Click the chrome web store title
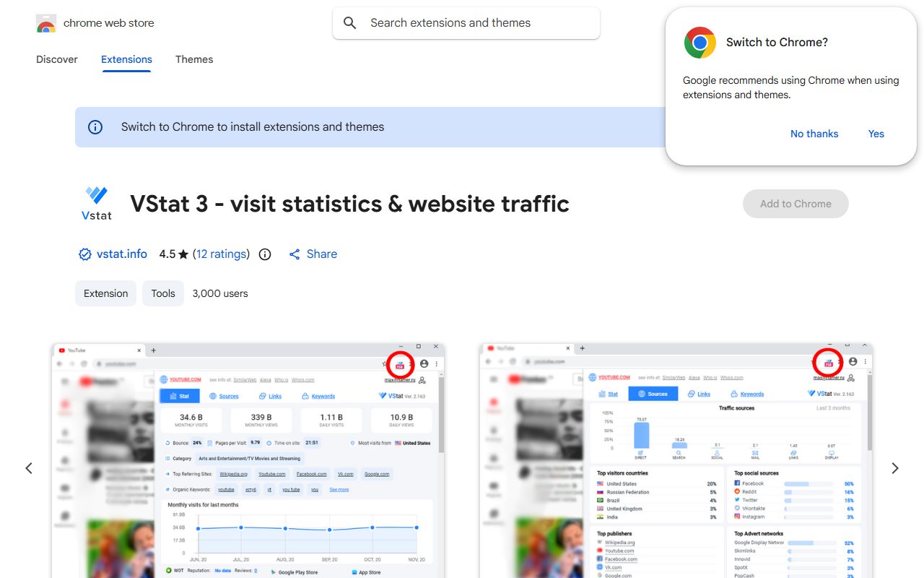 (109, 23)
